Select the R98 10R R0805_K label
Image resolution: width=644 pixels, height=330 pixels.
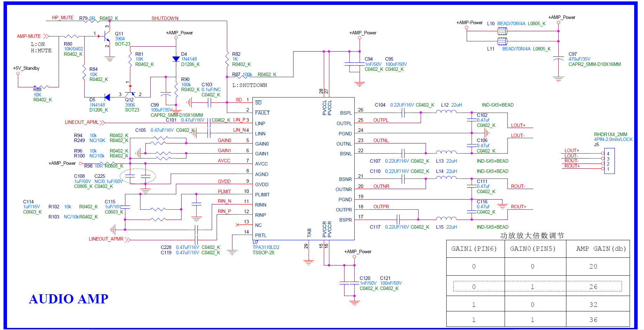pos(104,166)
